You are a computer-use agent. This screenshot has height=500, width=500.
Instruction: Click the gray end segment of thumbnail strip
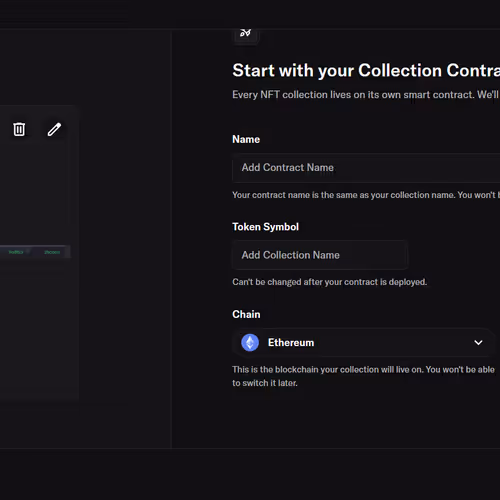(67, 252)
